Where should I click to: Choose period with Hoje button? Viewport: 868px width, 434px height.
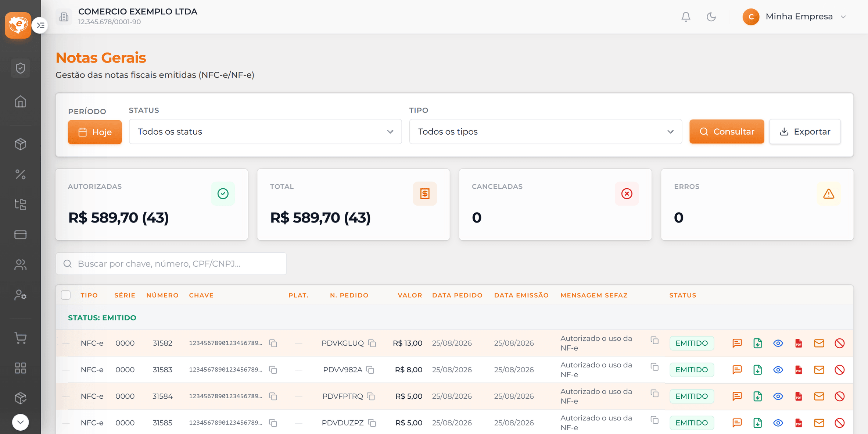point(95,132)
